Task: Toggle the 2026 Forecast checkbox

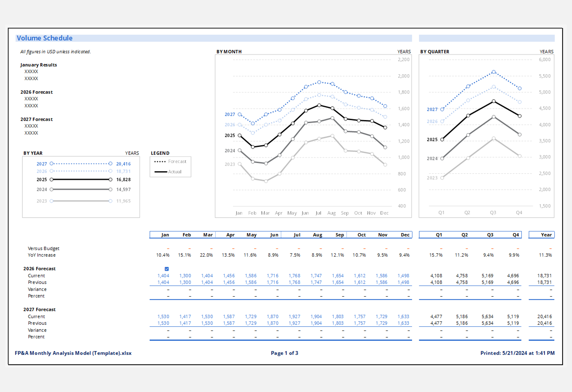Action: click(167, 269)
